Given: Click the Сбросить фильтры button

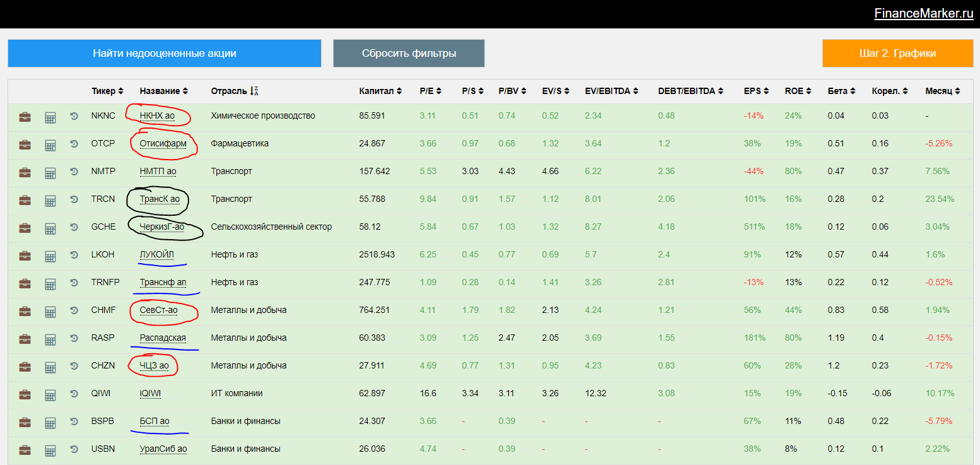Looking at the screenshot, I should coord(409,54).
